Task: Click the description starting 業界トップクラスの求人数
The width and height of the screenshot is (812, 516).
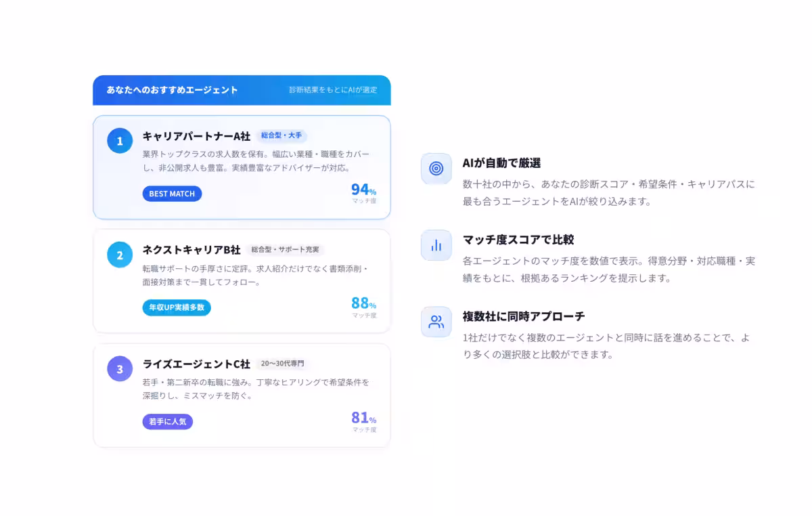Action: tap(256, 161)
